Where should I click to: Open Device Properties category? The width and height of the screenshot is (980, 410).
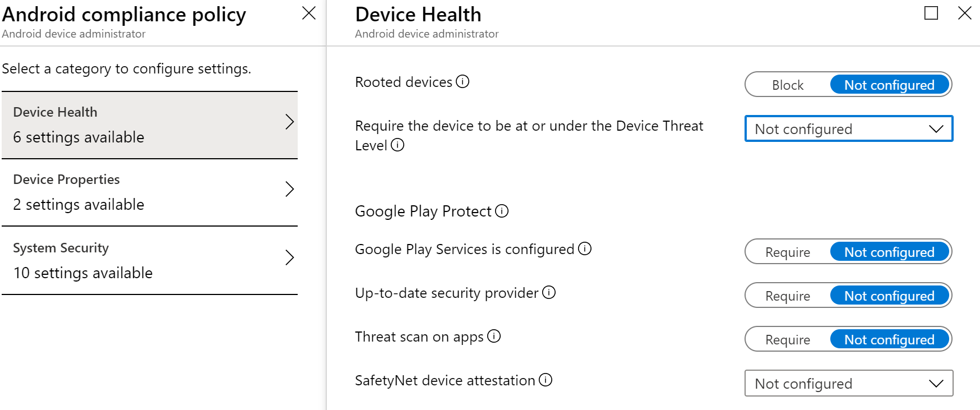coord(150,192)
